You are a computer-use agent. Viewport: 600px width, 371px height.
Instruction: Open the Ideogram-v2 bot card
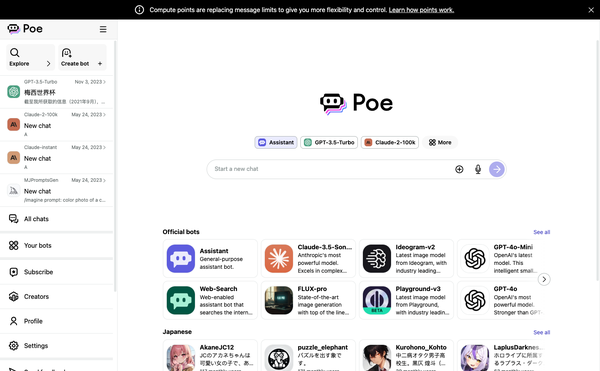pos(406,259)
